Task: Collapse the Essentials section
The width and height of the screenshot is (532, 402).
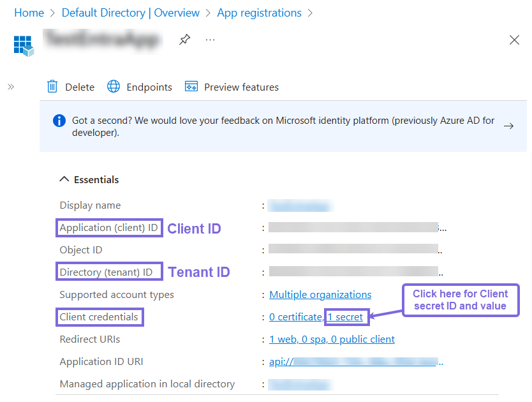Action: coord(64,179)
